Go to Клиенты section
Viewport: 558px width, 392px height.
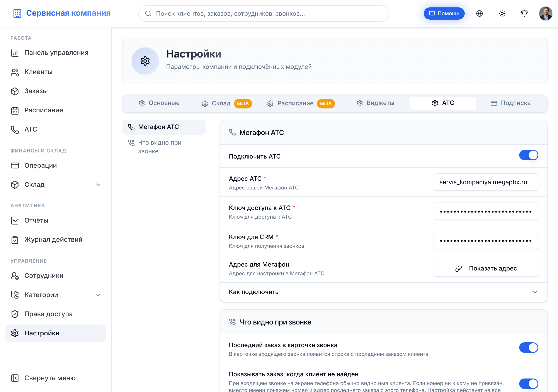55,72
